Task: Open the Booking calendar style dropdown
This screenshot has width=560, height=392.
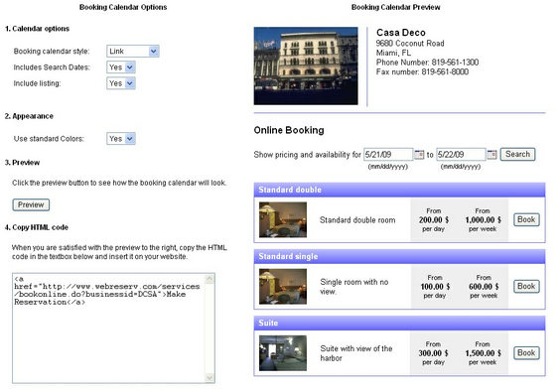Action: click(133, 51)
